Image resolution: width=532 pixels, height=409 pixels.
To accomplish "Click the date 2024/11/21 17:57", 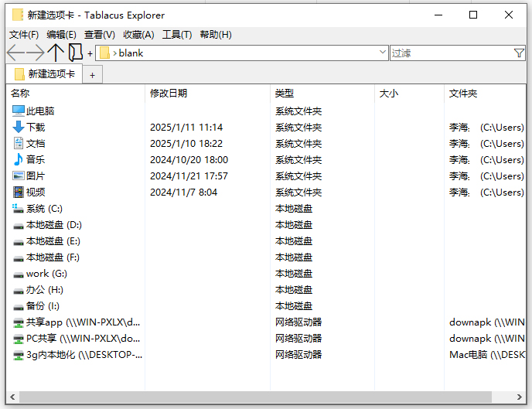I will [189, 176].
